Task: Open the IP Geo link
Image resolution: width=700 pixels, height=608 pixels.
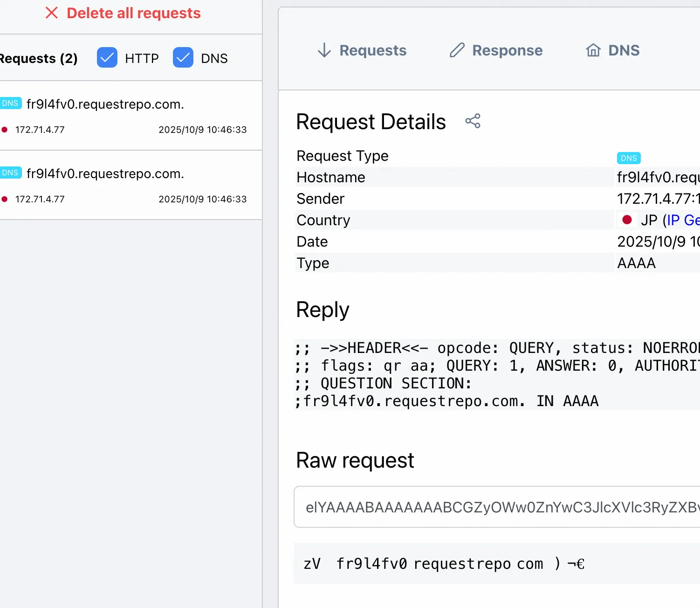Action: (x=683, y=220)
